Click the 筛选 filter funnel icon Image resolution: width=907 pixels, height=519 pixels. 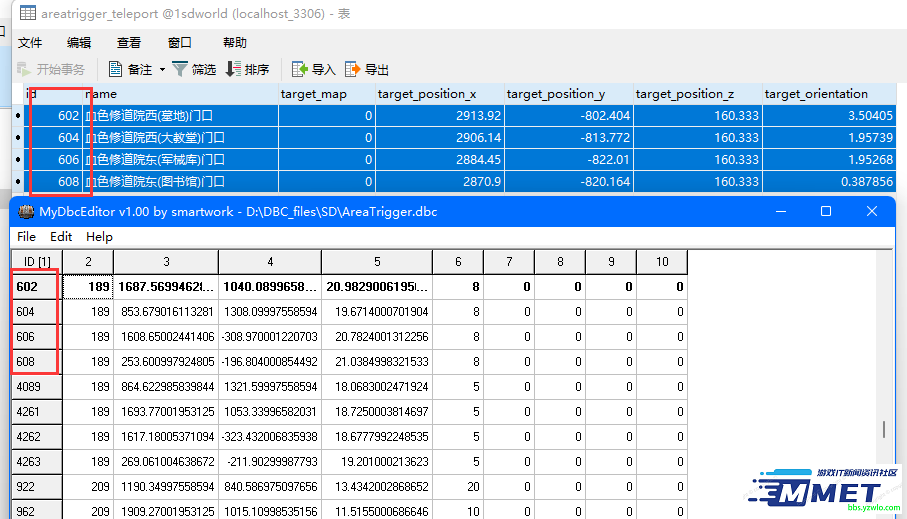click(180, 69)
